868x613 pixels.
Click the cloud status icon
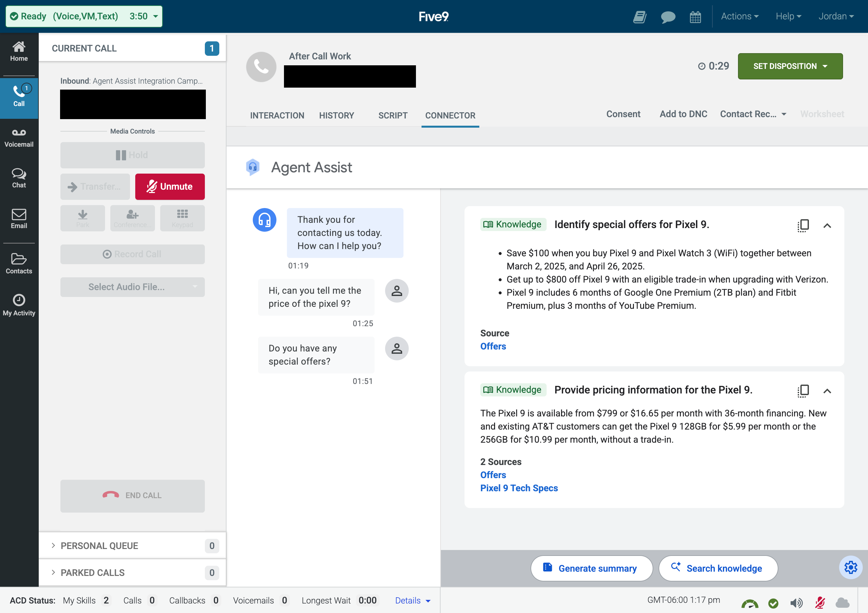pos(842,603)
